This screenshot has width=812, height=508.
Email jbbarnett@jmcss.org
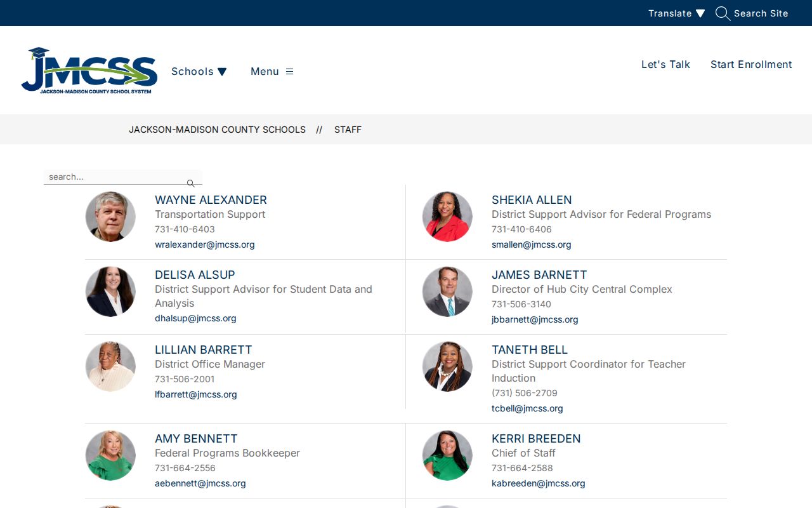click(x=535, y=319)
